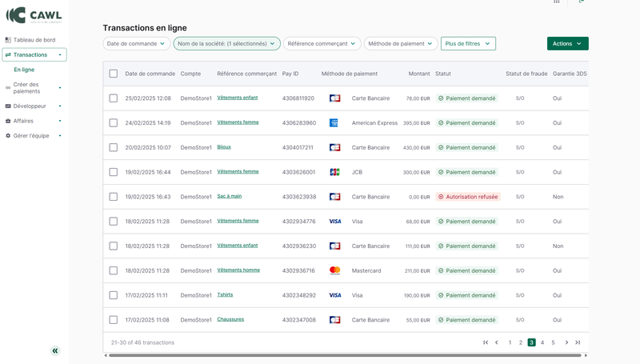Go to page 4
The image size is (640, 364).
click(x=542, y=342)
